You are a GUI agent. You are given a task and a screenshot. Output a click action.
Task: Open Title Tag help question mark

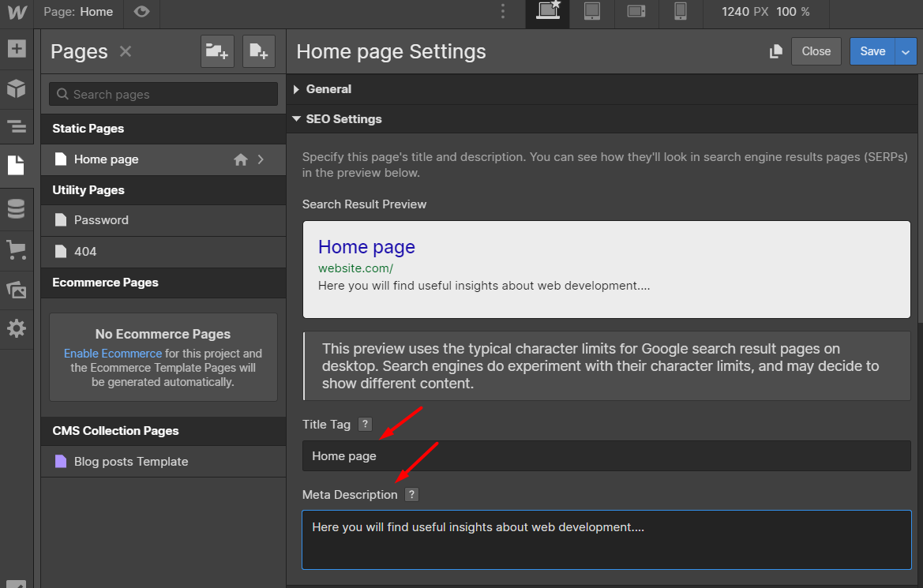point(365,424)
